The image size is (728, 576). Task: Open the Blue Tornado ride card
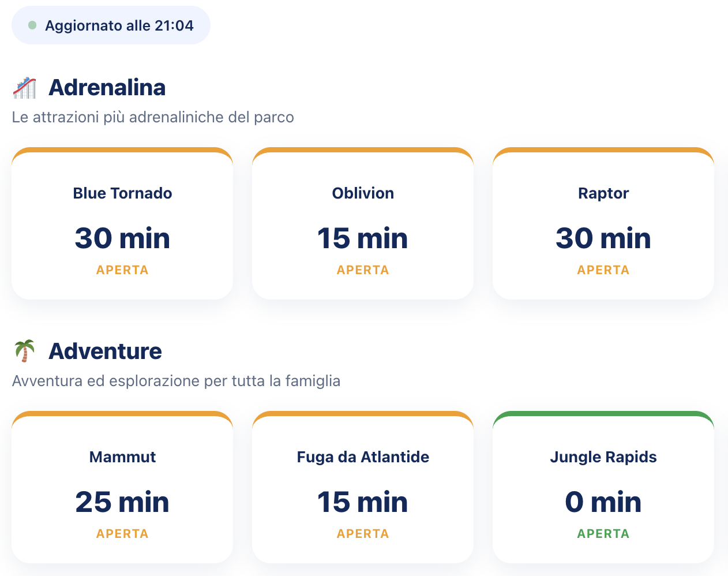tap(122, 223)
